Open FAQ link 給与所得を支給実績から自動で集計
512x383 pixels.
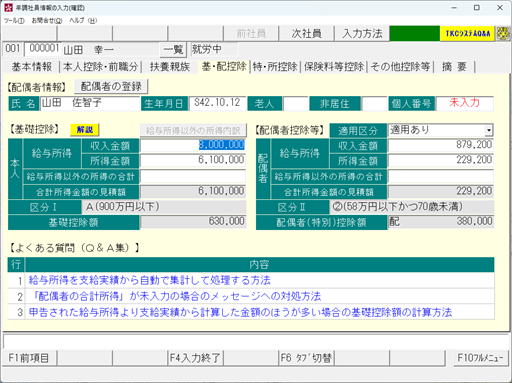(x=149, y=280)
